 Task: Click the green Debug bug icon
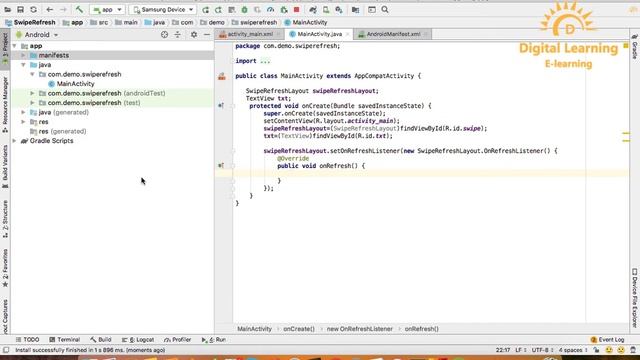tap(244, 9)
